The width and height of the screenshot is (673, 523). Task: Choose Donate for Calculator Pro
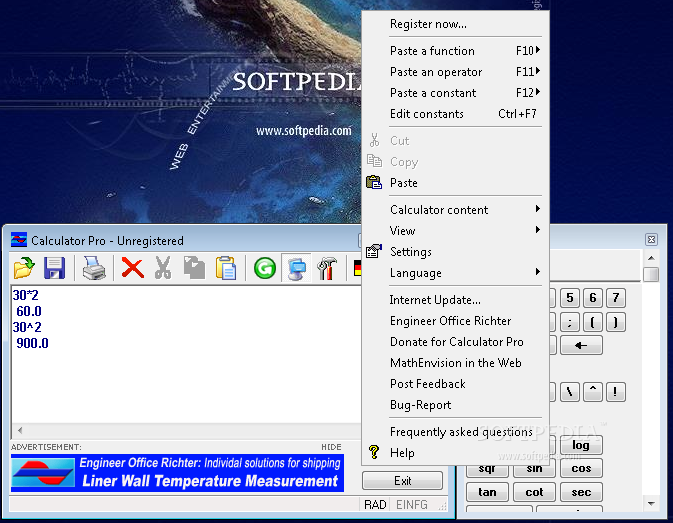pyautogui.click(x=455, y=342)
